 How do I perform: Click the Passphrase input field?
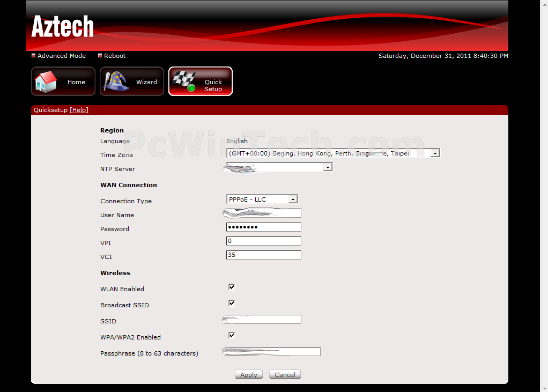(x=273, y=351)
